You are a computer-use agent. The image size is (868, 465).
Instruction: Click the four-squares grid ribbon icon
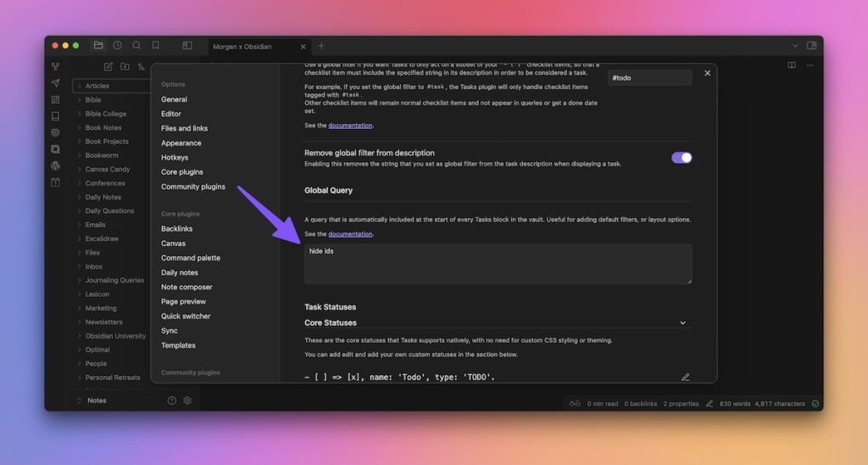(55, 100)
